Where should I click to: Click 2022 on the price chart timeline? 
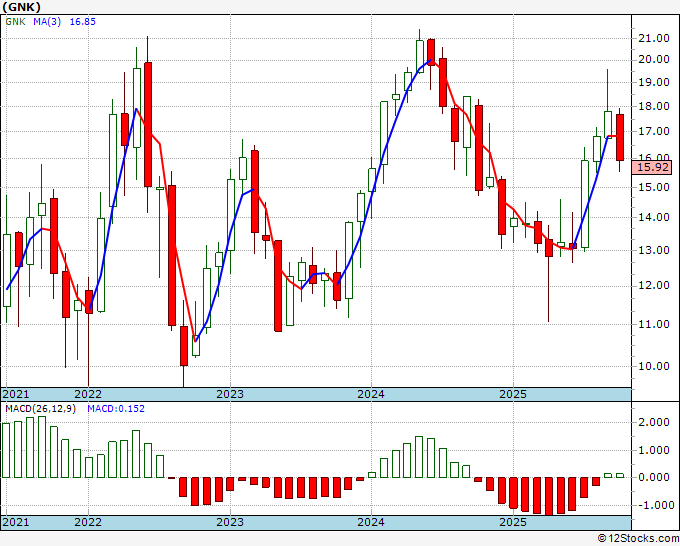tap(88, 394)
